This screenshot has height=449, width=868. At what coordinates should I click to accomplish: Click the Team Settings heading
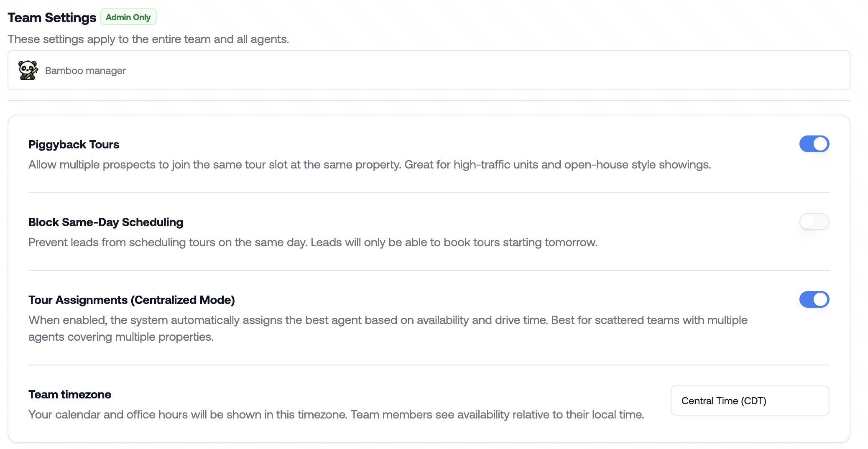tap(52, 18)
